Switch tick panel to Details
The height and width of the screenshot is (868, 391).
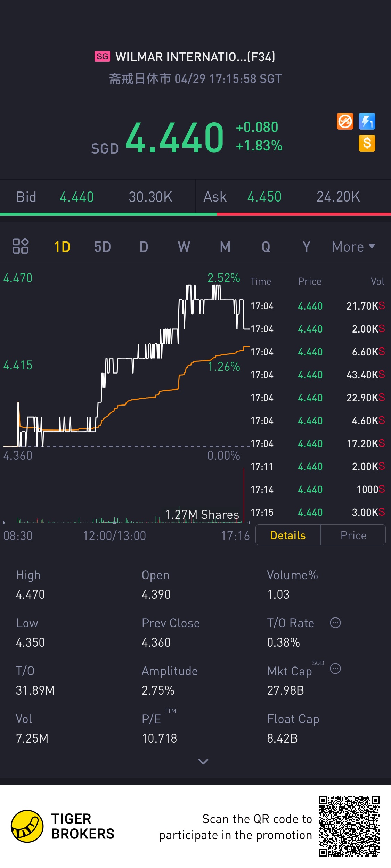[288, 535]
